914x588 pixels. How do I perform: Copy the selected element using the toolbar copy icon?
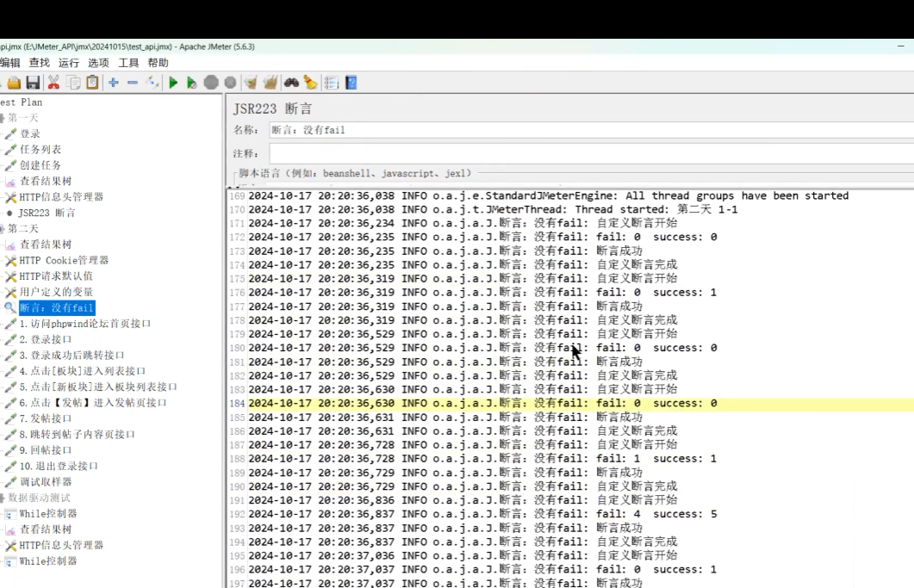coord(73,83)
